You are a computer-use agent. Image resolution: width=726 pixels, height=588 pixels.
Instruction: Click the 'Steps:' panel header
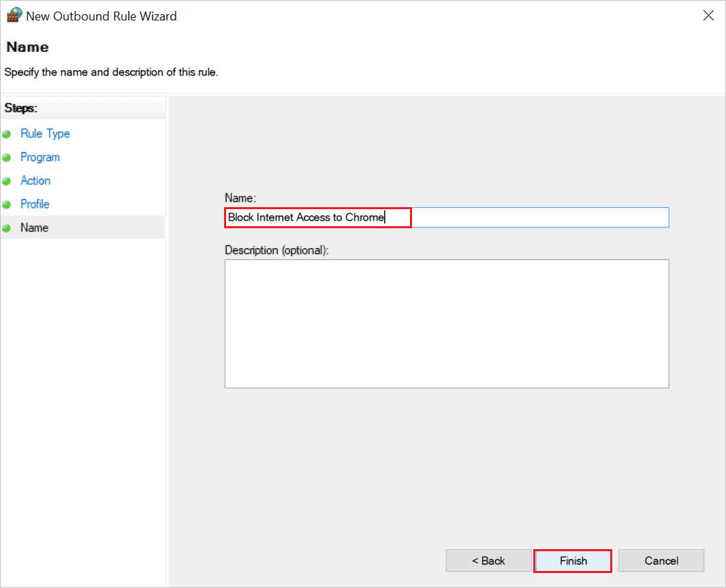click(x=20, y=108)
